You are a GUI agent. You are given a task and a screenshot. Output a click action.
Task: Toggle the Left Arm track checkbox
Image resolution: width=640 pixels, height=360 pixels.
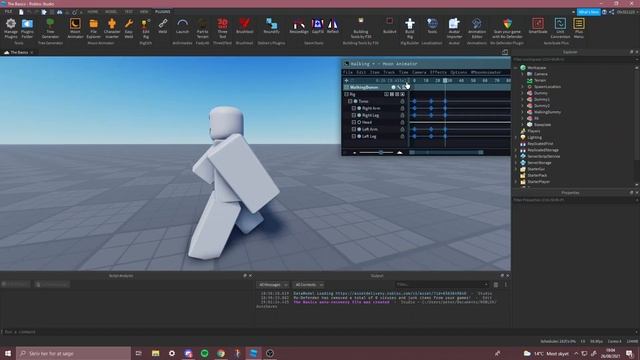(354, 129)
